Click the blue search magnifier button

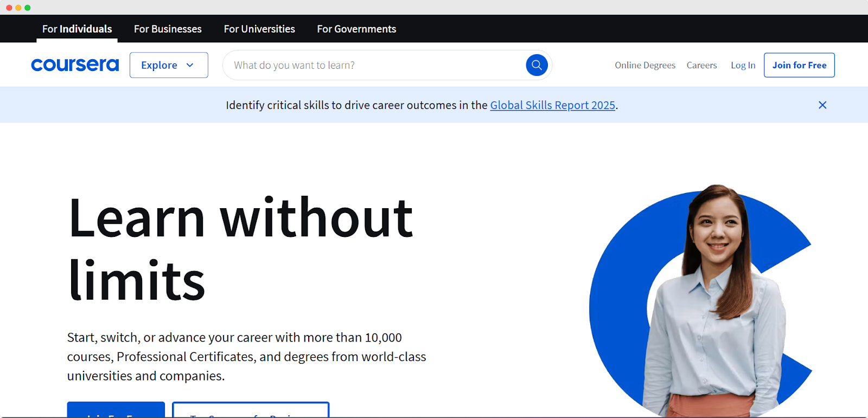click(537, 65)
